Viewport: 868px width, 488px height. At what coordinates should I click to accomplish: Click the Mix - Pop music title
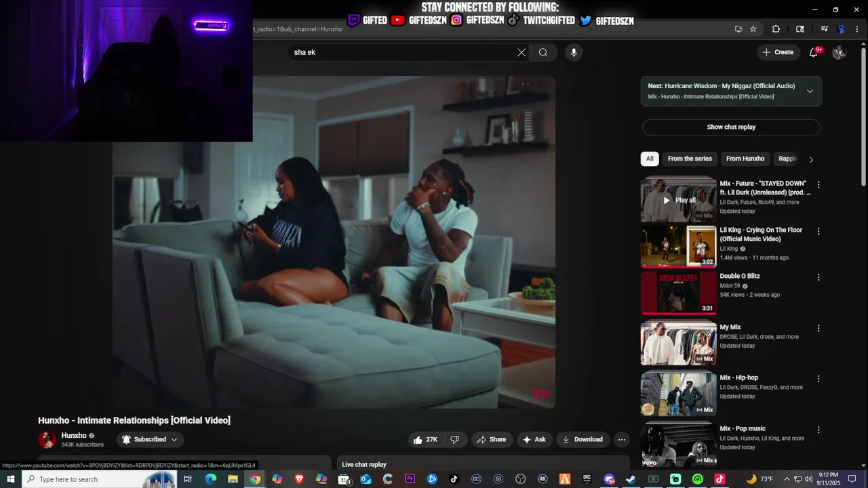pyautogui.click(x=743, y=428)
